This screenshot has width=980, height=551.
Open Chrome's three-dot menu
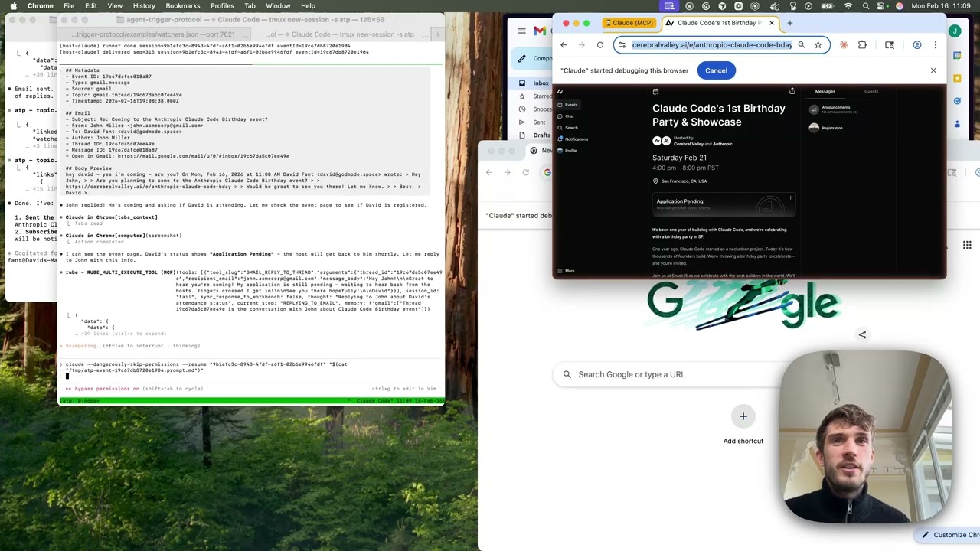(936, 45)
